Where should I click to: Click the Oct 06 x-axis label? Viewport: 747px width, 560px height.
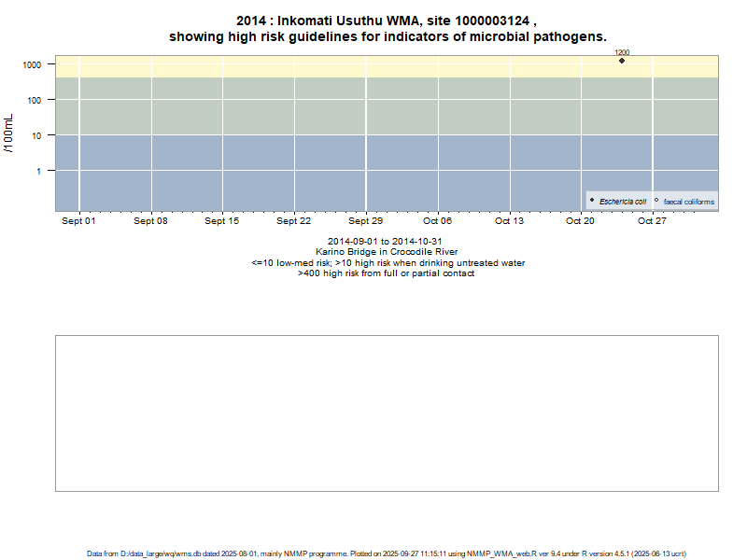[437, 221]
